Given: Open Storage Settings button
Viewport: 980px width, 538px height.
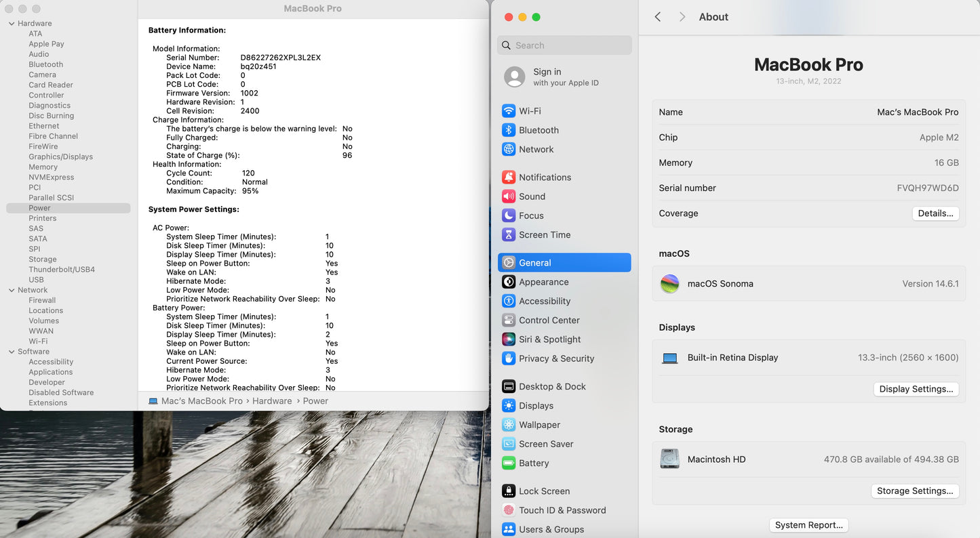Looking at the screenshot, I should (x=915, y=491).
